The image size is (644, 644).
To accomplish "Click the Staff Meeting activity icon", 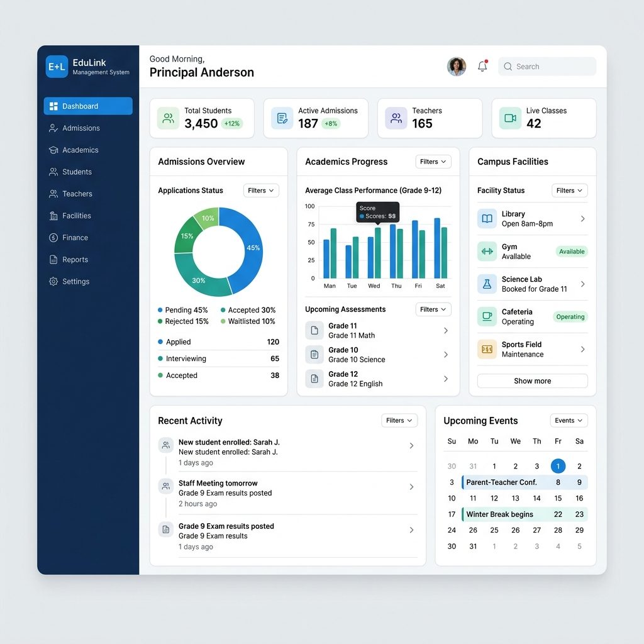I will (166, 486).
